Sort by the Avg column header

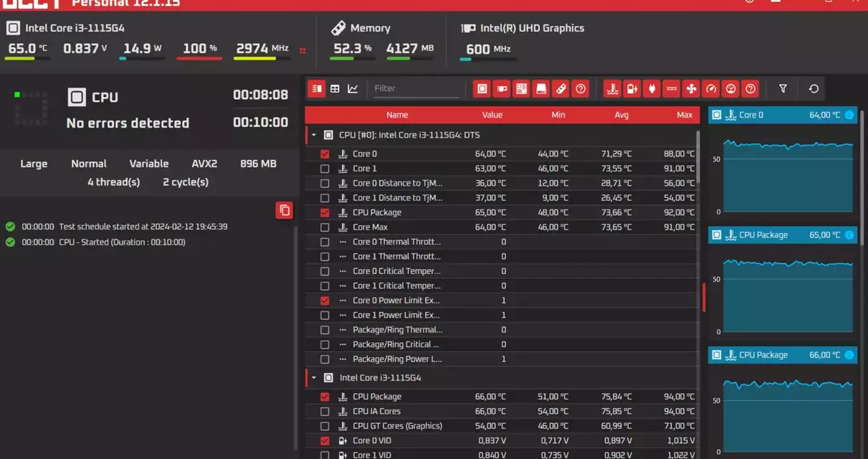(x=621, y=115)
